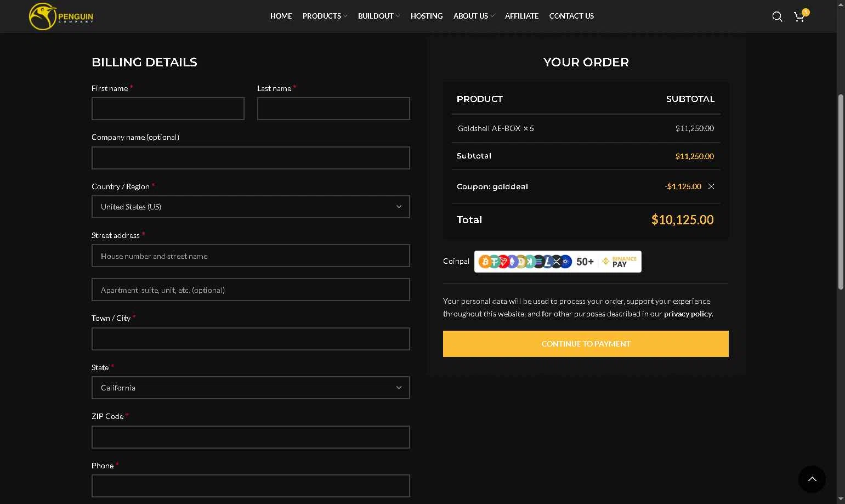Click the Company name input

251,158
